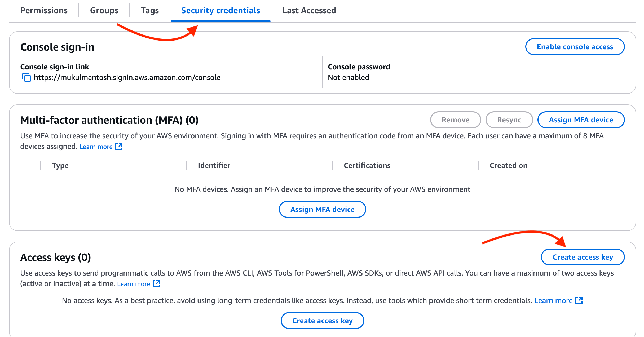The height and width of the screenshot is (337, 644).
Task: Open the Tags tab
Action: (x=150, y=11)
